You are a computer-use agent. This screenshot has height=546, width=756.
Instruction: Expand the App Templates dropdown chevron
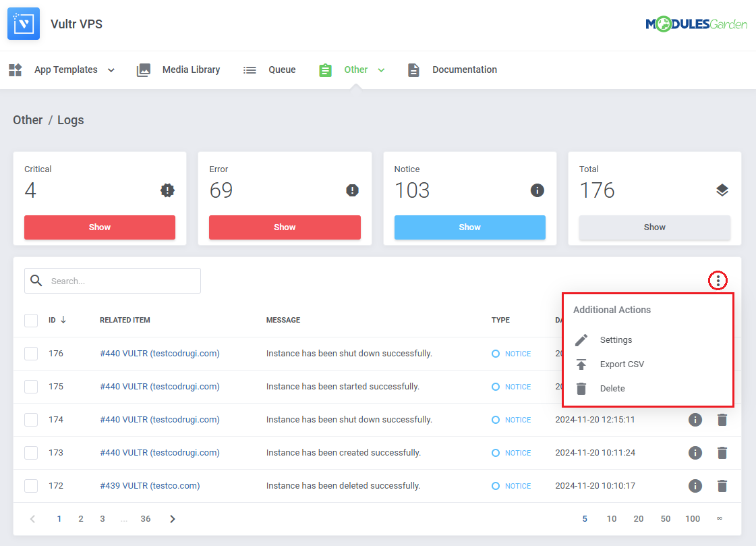click(111, 70)
